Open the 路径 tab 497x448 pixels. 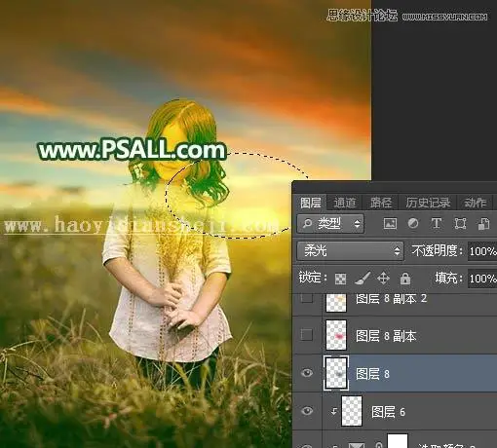(381, 203)
